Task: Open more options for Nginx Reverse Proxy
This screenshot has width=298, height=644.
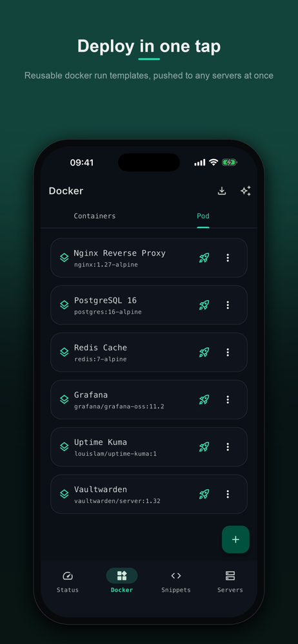Action: (x=228, y=258)
